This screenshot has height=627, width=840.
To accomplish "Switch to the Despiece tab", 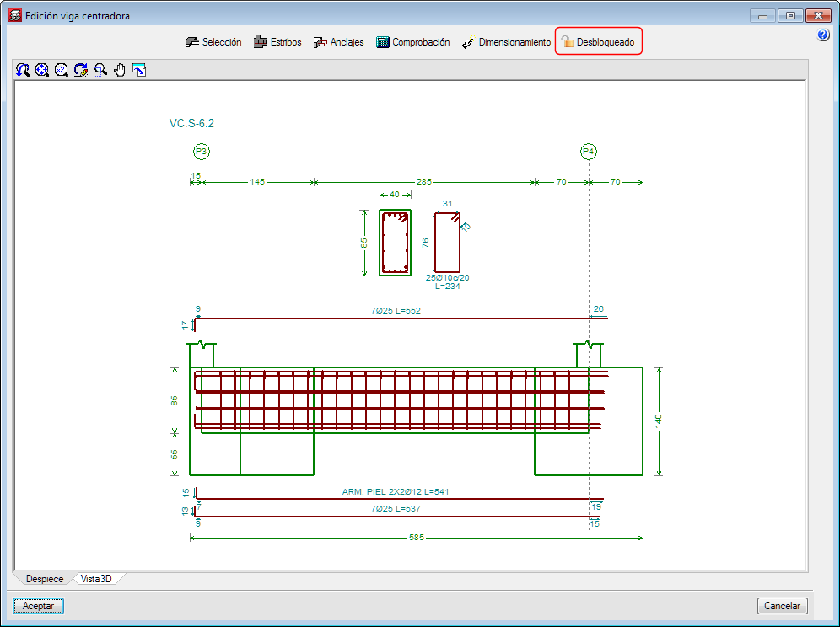I will pyautogui.click(x=45, y=579).
